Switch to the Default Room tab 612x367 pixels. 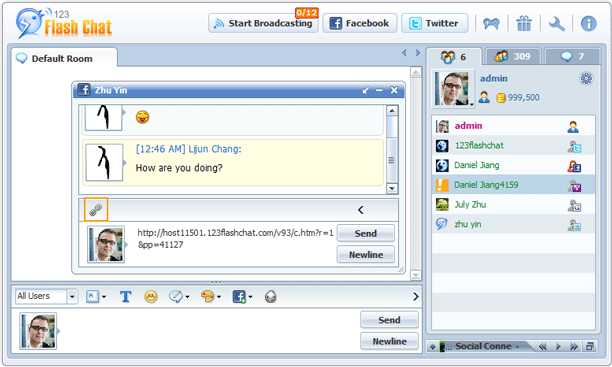point(64,59)
